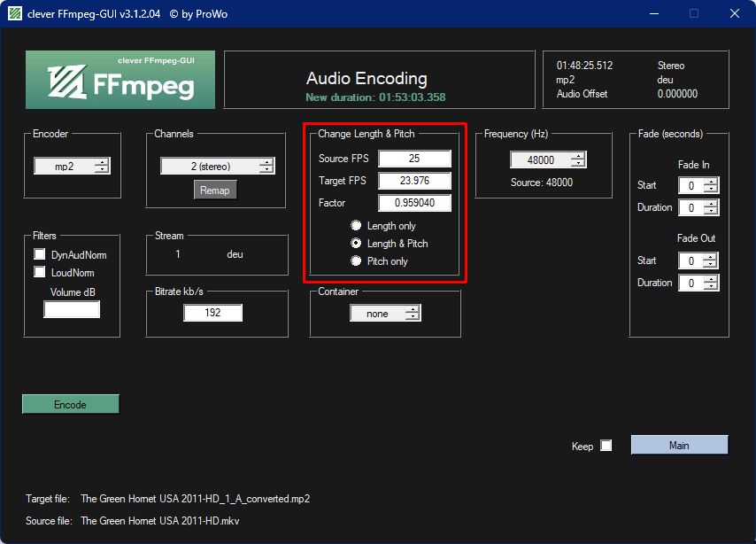Adjust the Fade Out Start spinner arrows
The width and height of the screenshot is (756, 544).
click(x=711, y=260)
